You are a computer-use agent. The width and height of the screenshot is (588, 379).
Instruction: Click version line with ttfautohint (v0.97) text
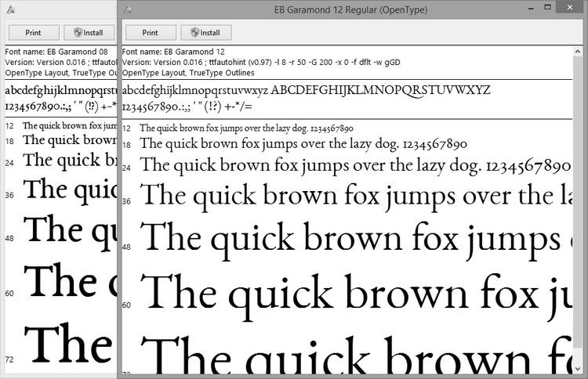[261, 62]
